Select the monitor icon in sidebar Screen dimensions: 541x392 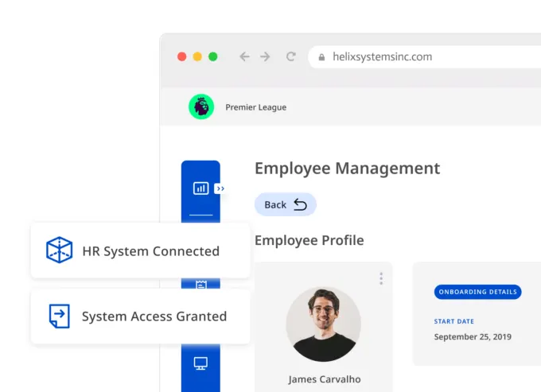(200, 363)
